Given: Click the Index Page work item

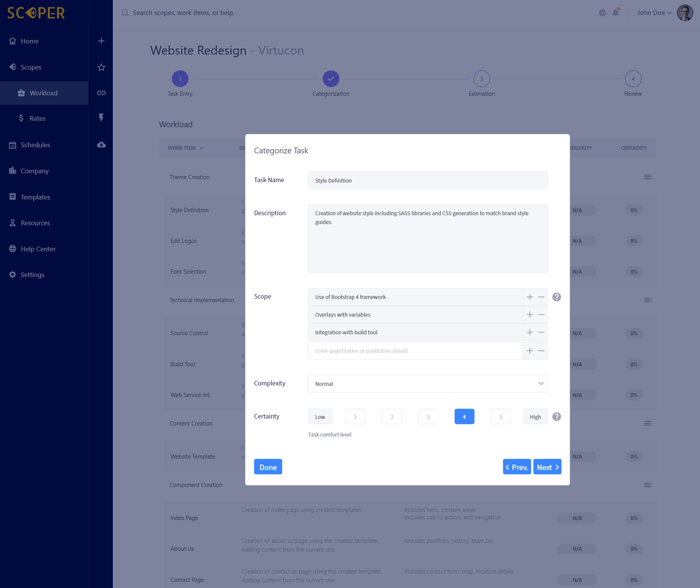Looking at the screenshot, I should pyautogui.click(x=184, y=518).
